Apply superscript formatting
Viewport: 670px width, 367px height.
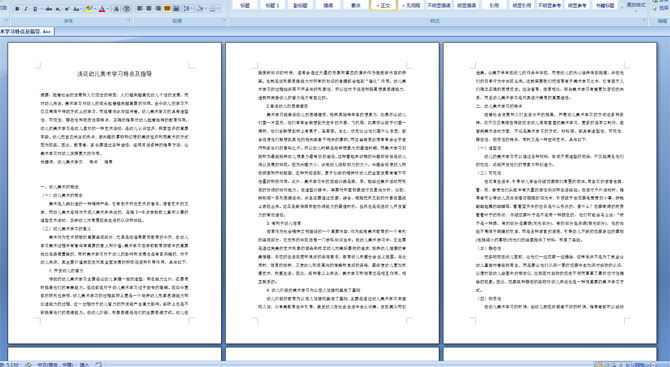[x=67, y=9]
